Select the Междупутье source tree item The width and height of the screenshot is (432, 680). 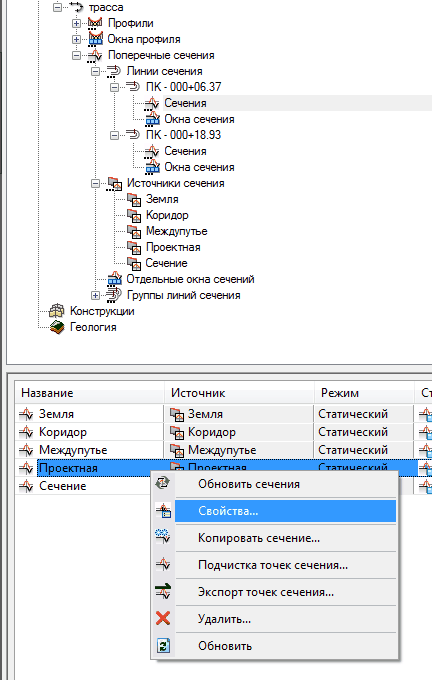pyautogui.click(x=177, y=231)
